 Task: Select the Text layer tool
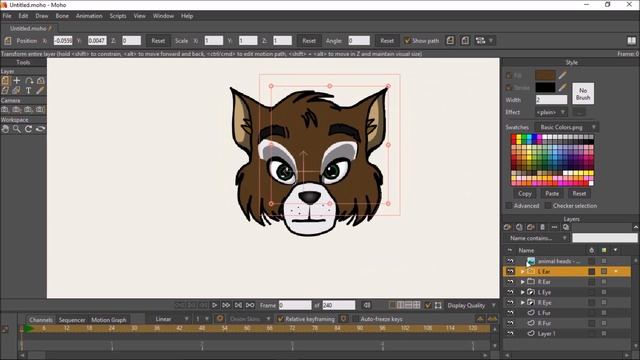pyautogui.click(x=29, y=91)
